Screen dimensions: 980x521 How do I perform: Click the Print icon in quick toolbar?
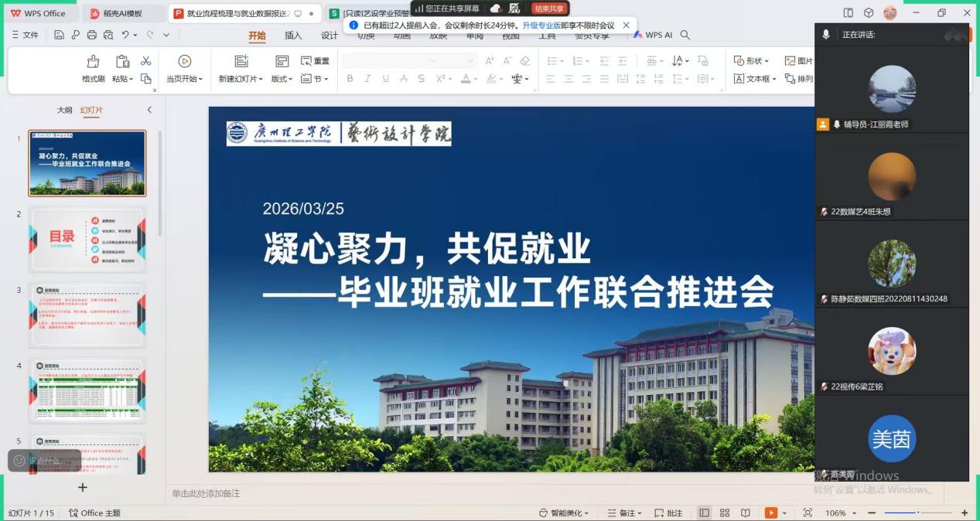click(x=92, y=35)
